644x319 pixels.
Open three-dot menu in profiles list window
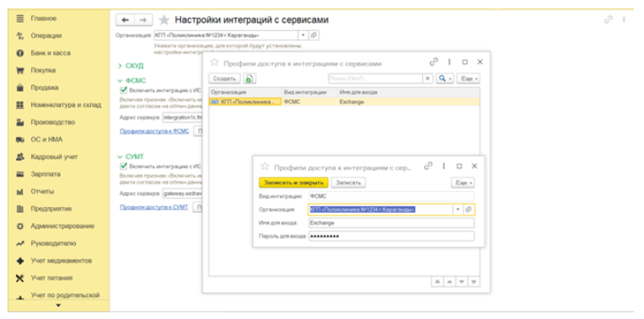[x=449, y=62]
